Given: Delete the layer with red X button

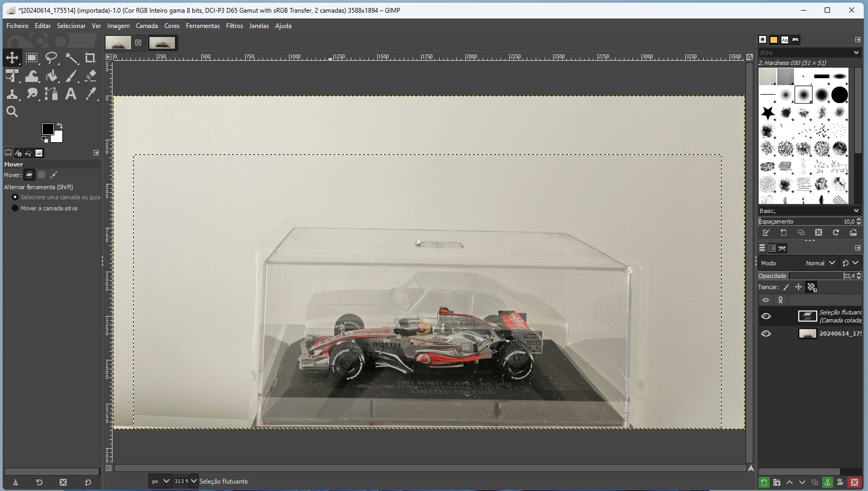Looking at the screenshot, I should pyautogui.click(x=854, y=482).
